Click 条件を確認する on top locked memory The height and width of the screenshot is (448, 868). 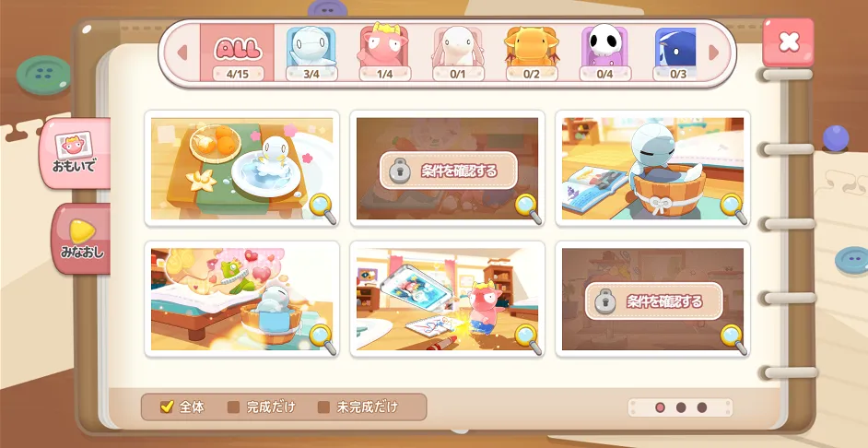click(x=449, y=171)
